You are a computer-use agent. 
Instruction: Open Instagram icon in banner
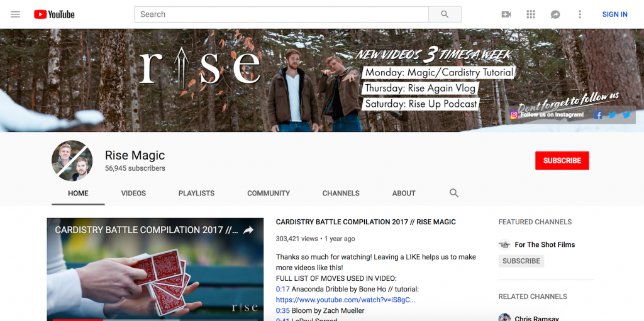coord(514,115)
